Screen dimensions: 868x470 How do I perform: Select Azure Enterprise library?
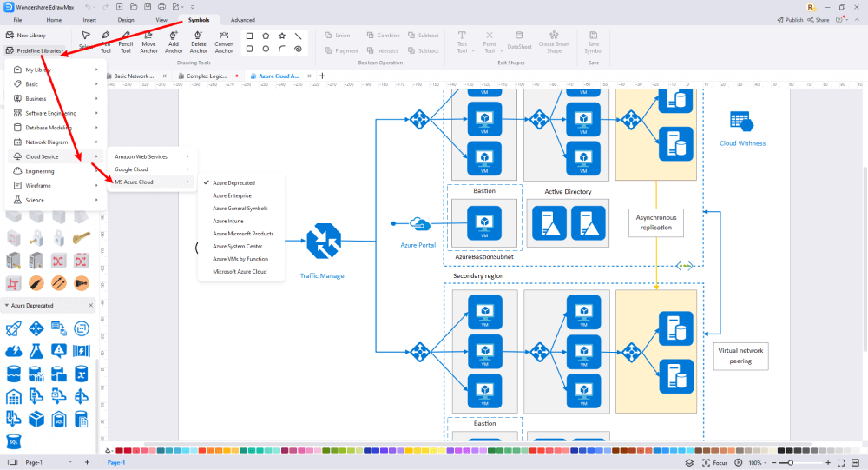[x=232, y=195]
